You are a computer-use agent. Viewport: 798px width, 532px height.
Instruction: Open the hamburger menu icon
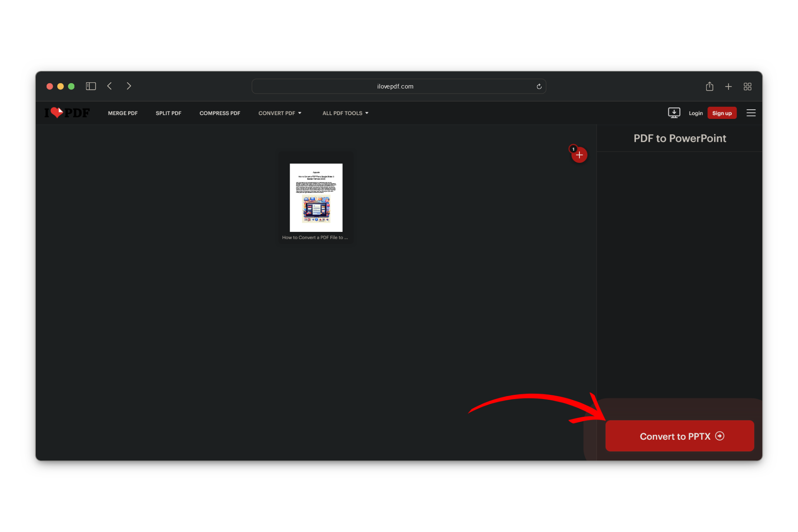point(751,113)
